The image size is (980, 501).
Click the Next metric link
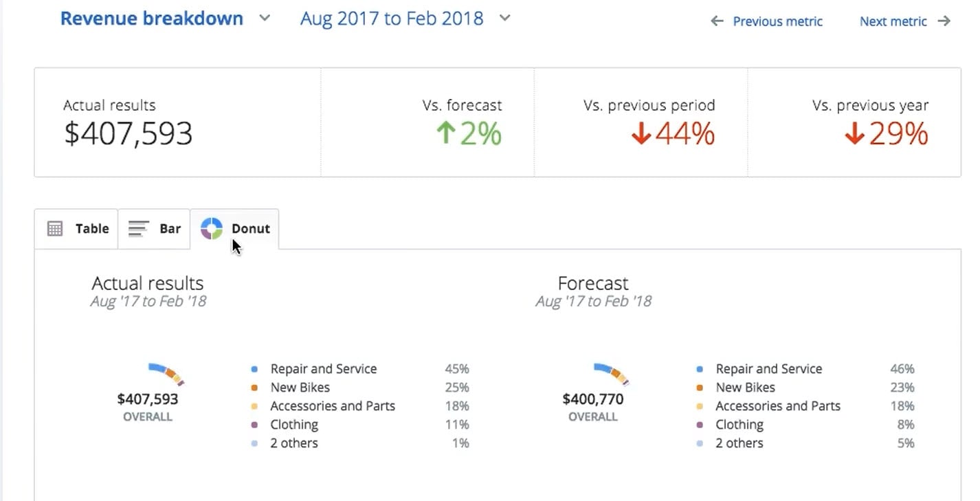(893, 21)
